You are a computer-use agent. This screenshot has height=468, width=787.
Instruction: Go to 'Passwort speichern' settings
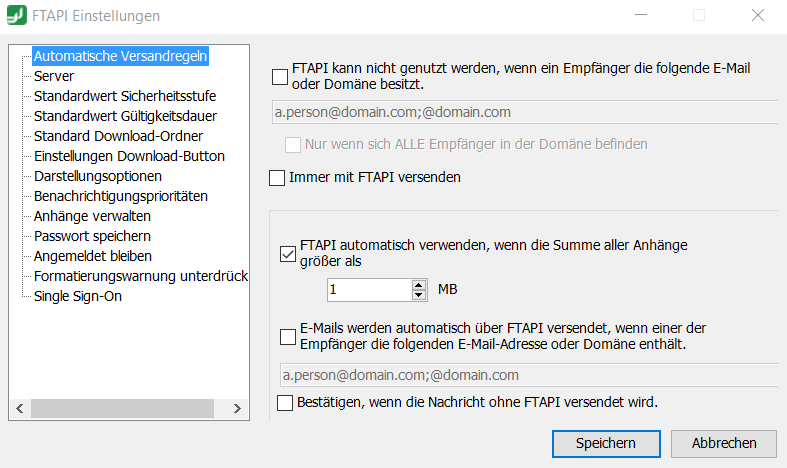(92, 236)
